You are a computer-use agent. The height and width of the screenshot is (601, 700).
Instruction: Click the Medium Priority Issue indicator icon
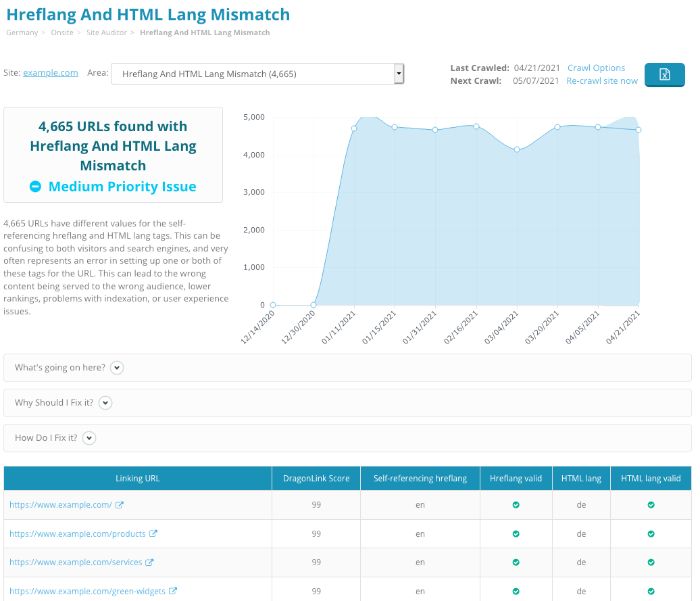pyautogui.click(x=35, y=186)
